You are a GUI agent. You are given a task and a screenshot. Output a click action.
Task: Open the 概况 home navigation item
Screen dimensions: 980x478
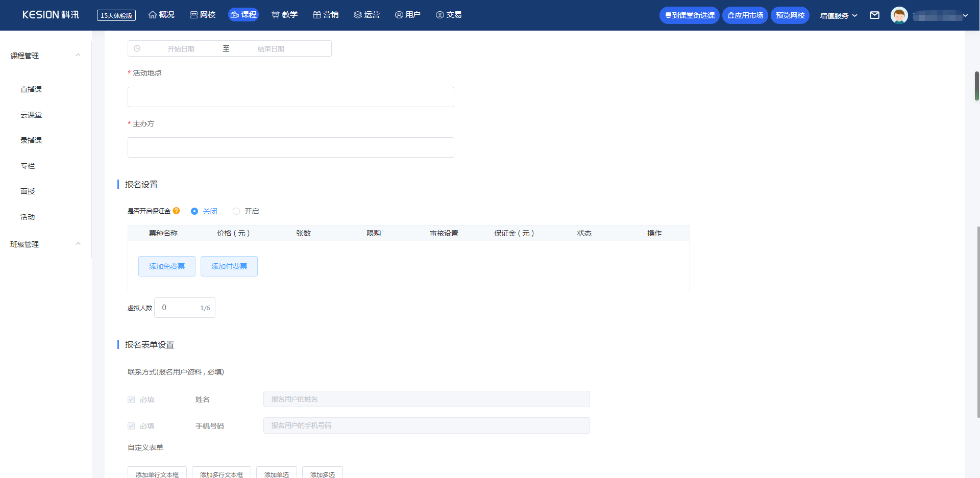pyautogui.click(x=161, y=15)
